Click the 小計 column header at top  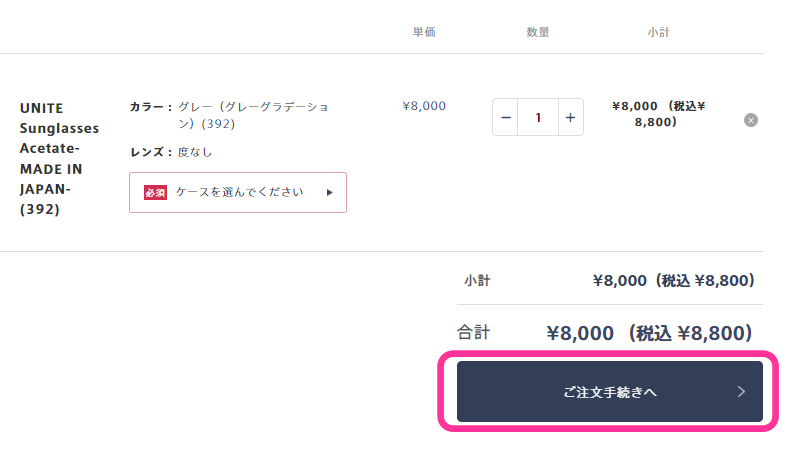click(658, 32)
